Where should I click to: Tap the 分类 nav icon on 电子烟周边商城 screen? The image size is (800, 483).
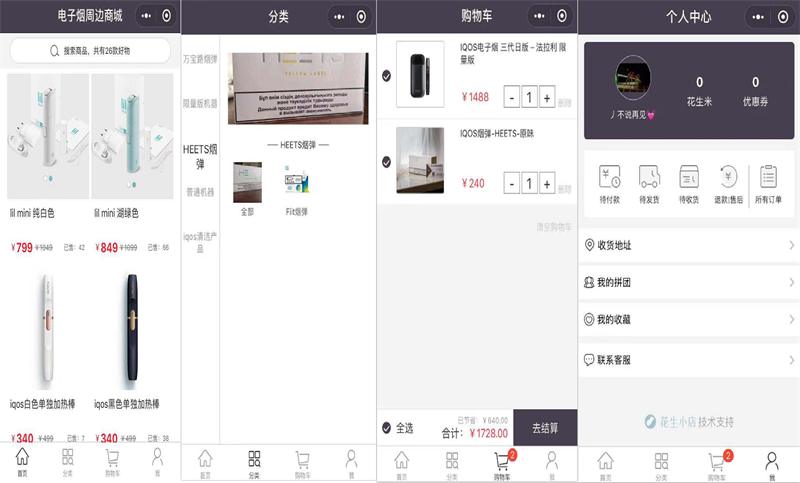(x=67, y=461)
